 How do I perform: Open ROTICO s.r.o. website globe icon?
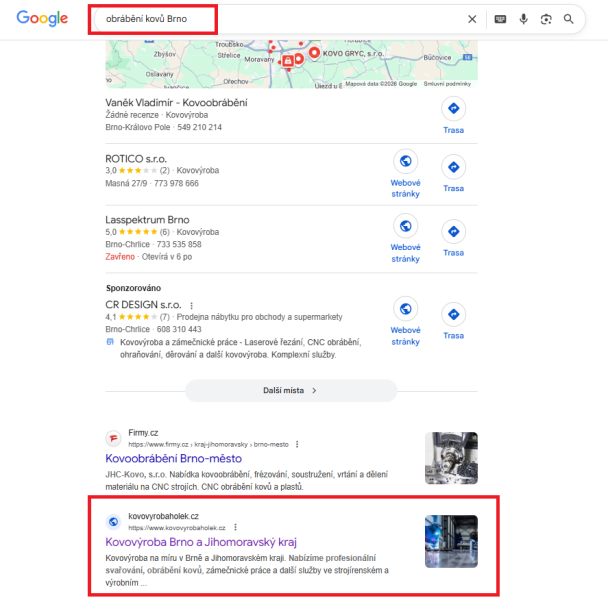405,161
